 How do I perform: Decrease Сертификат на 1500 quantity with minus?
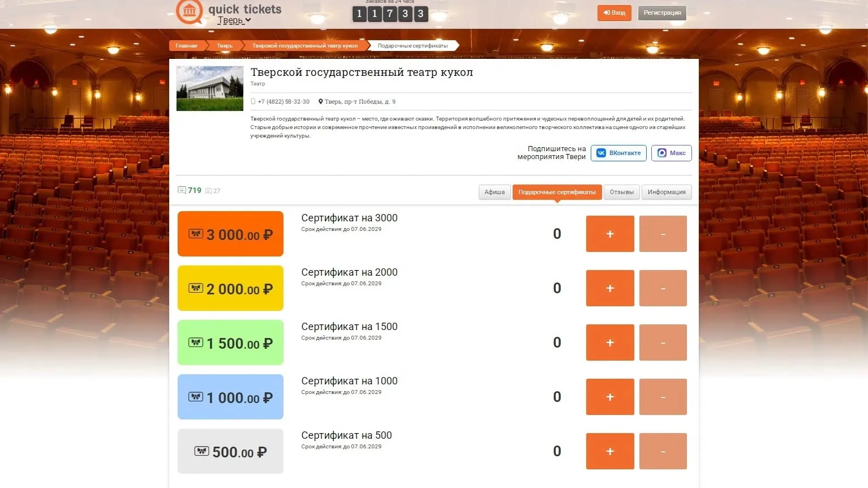click(x=663, y=343)
